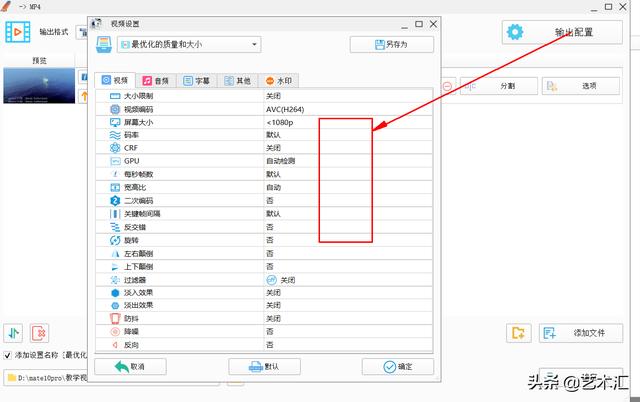Click the wave icon next to 码率
Viewport: 640px width, 402px height.
point(115,135)
